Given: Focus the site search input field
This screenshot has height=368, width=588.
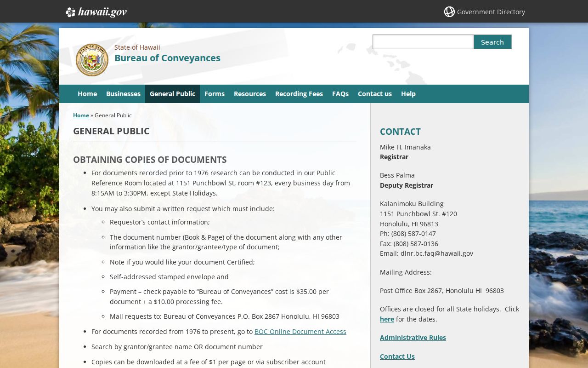Looking at the screenshot, I should tap(423, 42).
